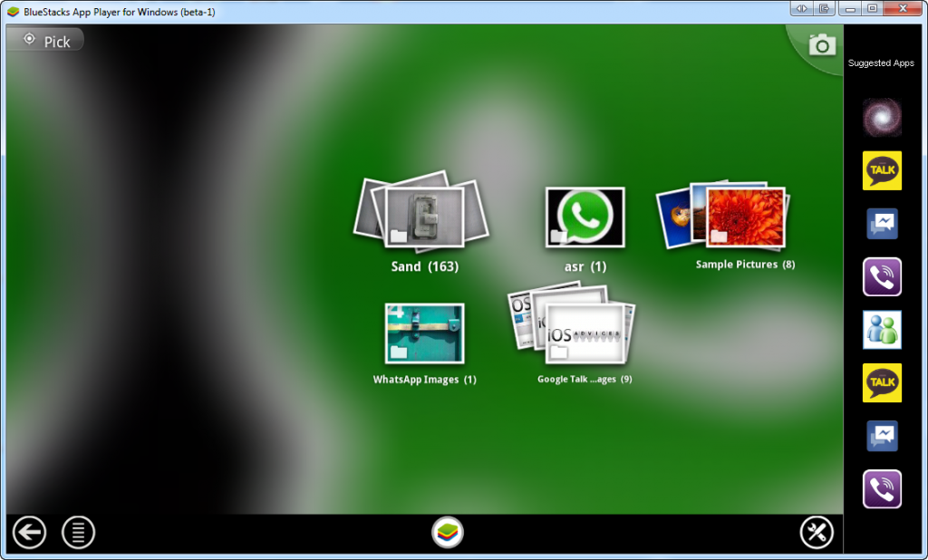Viewport: 928px width, 560px height.
Task: Launch the MSN Messenger people icon
Action: tap(882, 330)
